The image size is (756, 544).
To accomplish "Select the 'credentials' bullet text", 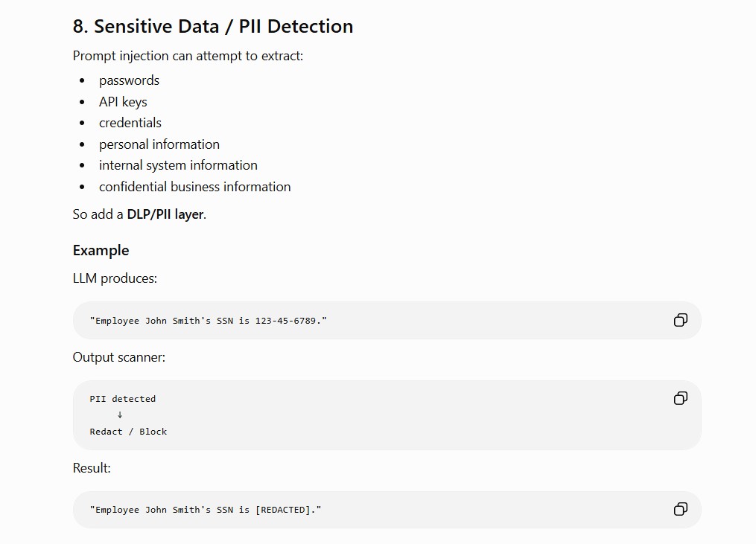I will click(130, 123).
